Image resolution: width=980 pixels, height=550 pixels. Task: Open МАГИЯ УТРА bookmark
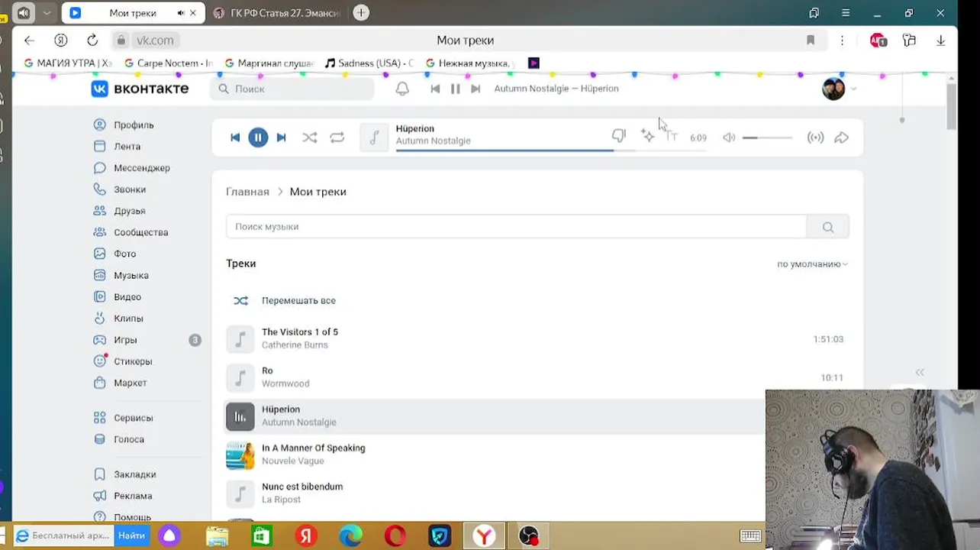(x=68, y=63)
